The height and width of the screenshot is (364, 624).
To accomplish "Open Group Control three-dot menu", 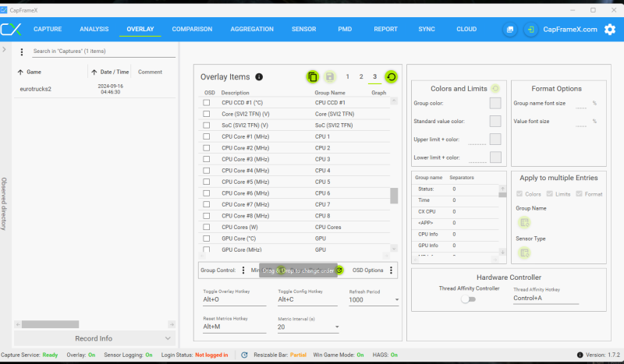I will click(x=243, y=270).
